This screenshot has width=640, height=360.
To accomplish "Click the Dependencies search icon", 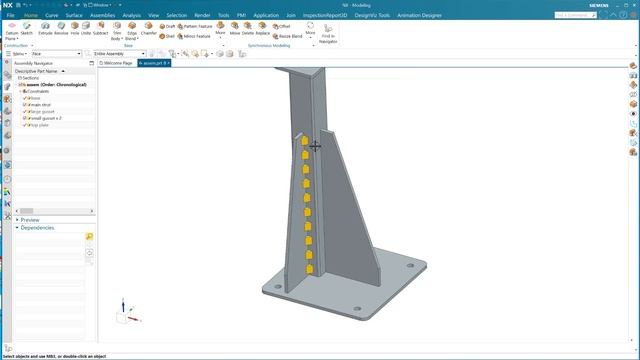I will (89, 236).
